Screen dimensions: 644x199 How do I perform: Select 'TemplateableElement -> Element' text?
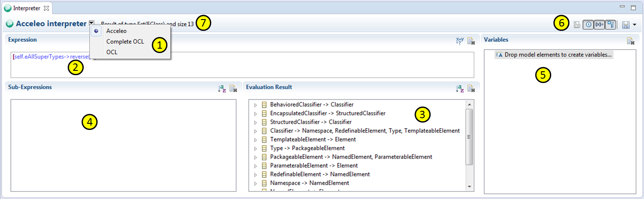coord(313,139)
